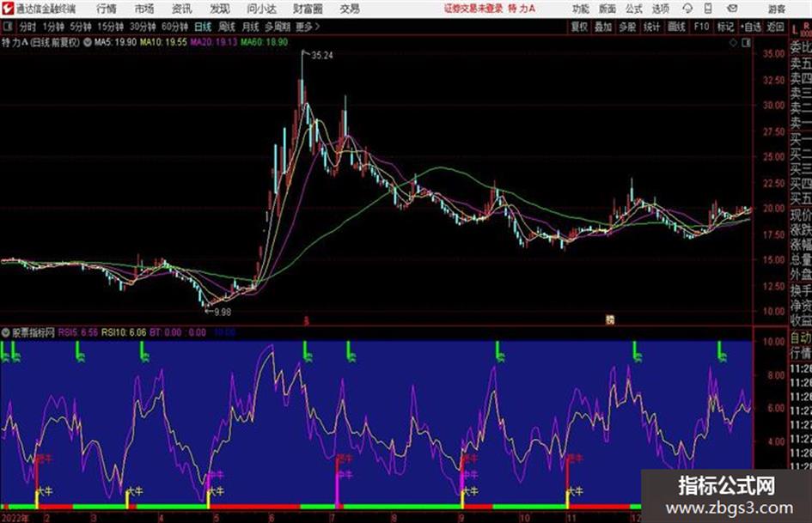Click the 叠加 overlay toolbar button

coord(603,27)
